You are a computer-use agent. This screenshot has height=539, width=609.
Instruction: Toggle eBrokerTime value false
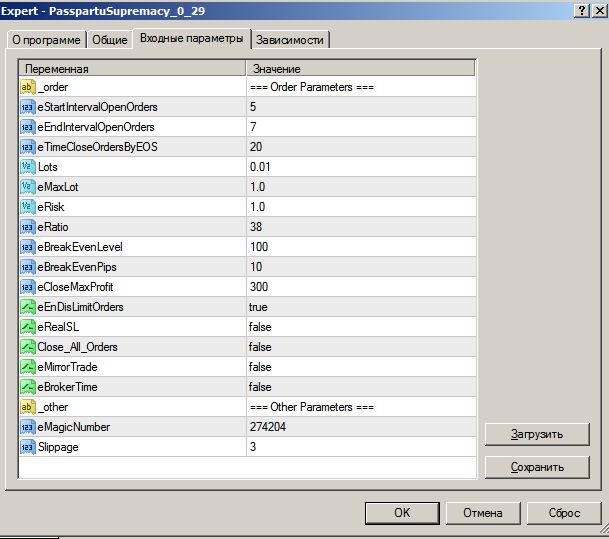click(361, 387)
